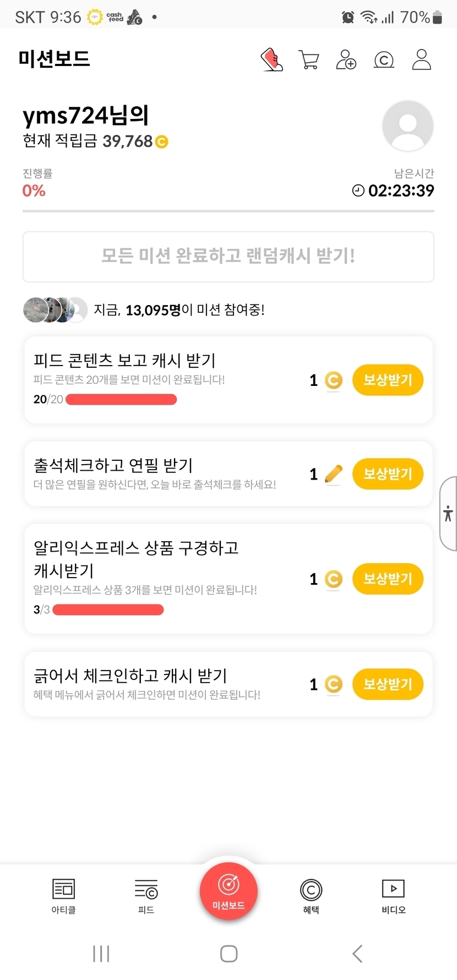
Task: Claim reward for 피드 콘텐츠 mission
Action: [x=388, y=380]
